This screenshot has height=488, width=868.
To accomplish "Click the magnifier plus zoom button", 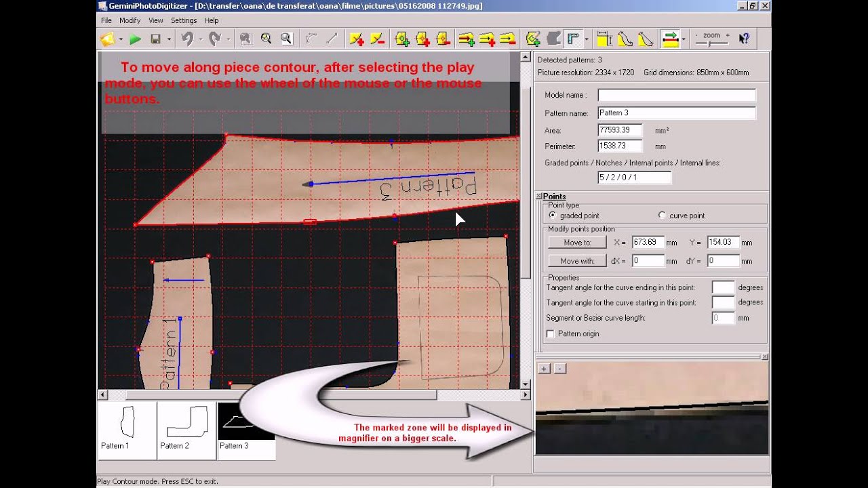I will [x=544, y=369].
